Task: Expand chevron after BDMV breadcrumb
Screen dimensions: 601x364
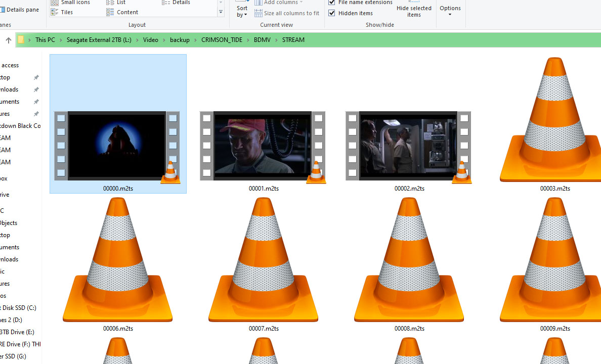Action: 277,40
